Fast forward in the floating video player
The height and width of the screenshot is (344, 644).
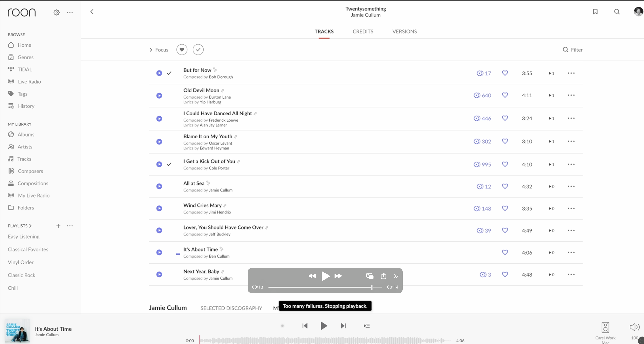tap(338, 276)
